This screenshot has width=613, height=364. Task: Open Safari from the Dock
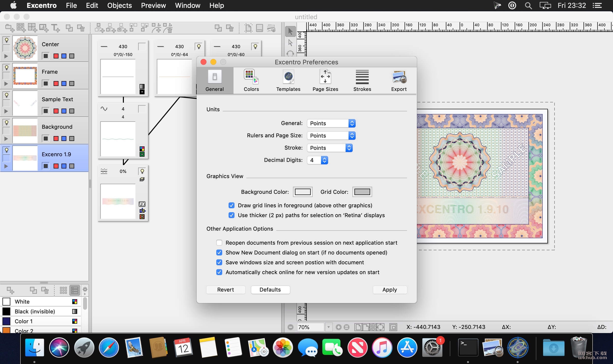[x=109, y=347]
